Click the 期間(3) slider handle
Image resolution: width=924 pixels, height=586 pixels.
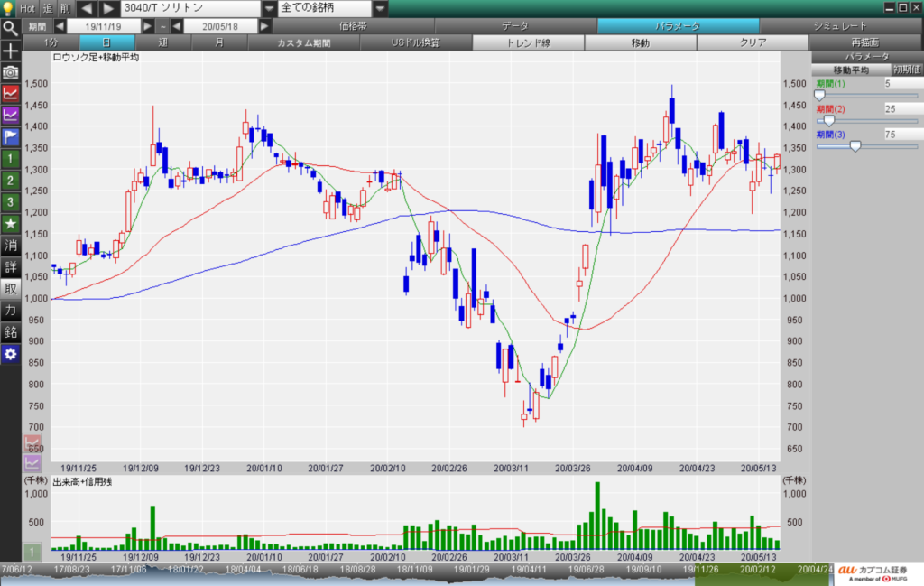pos(855,145)
